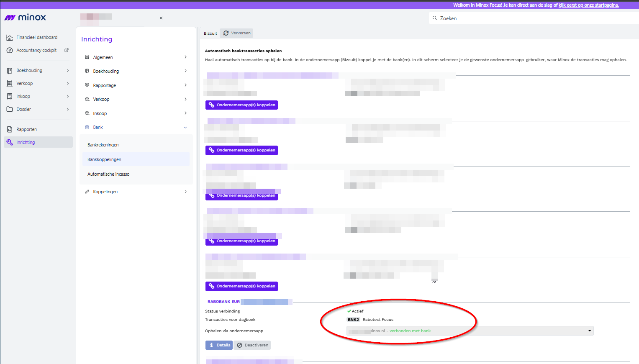Click the Koppelingen icon in the Inrichting panel
This screenshot has height=364, width=639.
tap(87, 192)
